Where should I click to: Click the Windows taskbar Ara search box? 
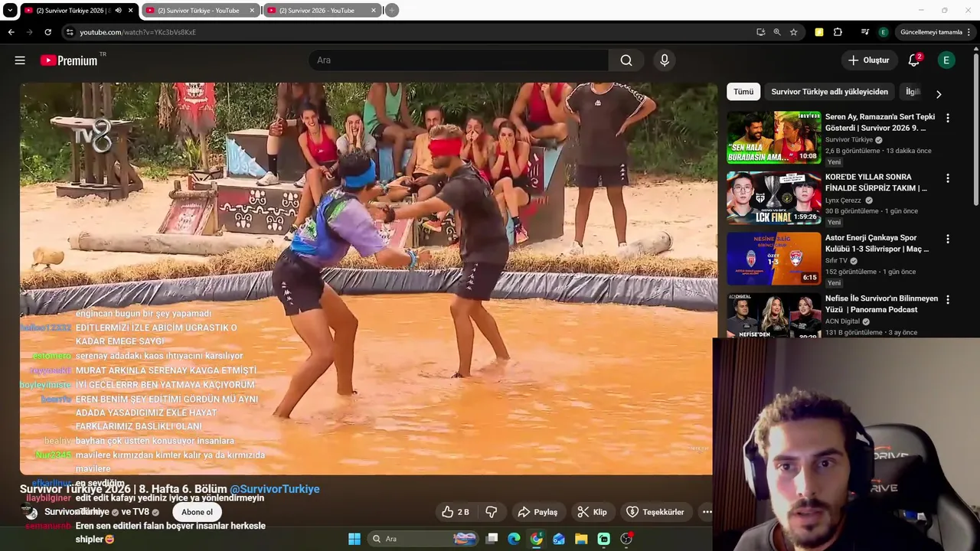pos(422,539)
